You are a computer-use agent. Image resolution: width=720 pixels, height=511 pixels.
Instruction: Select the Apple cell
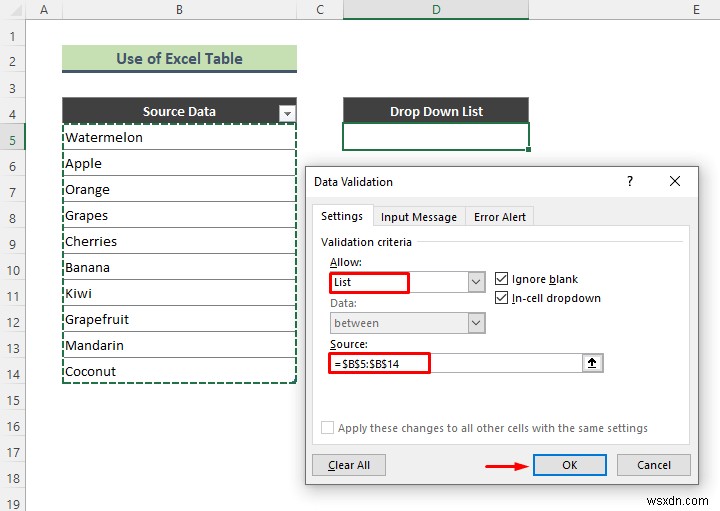[x=179, y=163]
